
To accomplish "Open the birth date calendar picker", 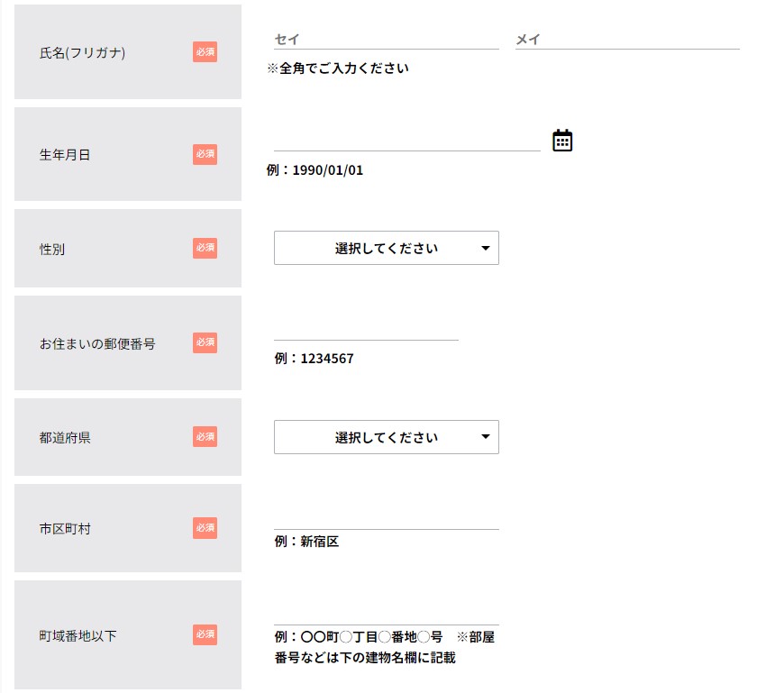I will pos(562,140).
